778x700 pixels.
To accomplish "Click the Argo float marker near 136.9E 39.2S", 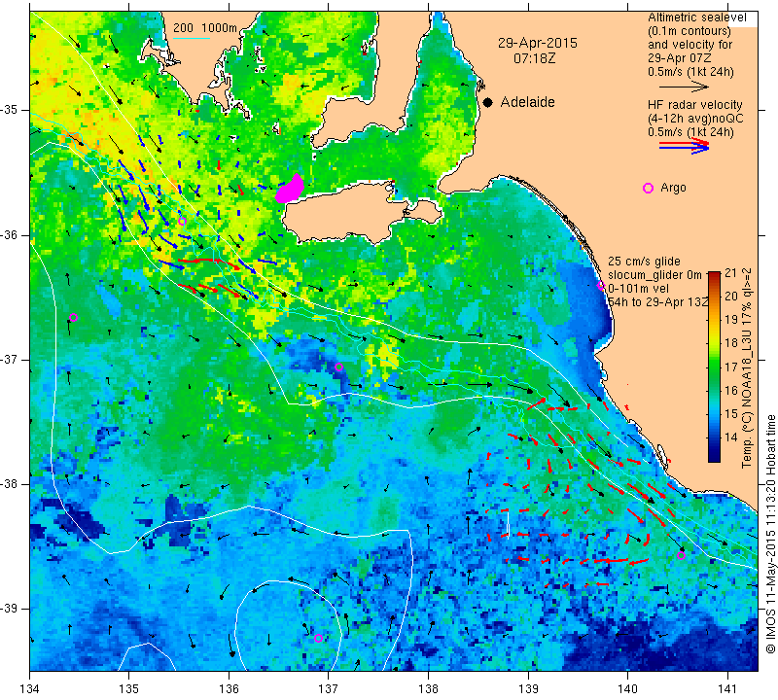I will tap(319, 638).
